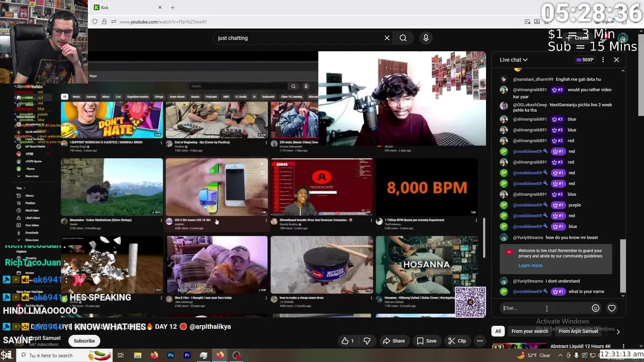
Task: Click the #3 badge beside would you rather message
Action: (557, 90)
